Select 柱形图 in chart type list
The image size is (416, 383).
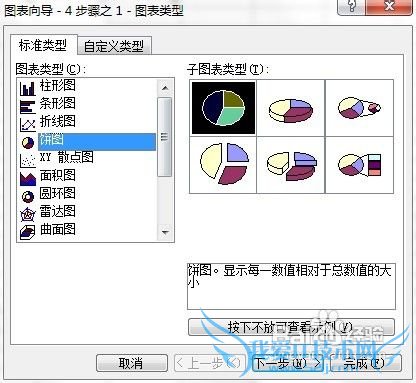point(58,85)
